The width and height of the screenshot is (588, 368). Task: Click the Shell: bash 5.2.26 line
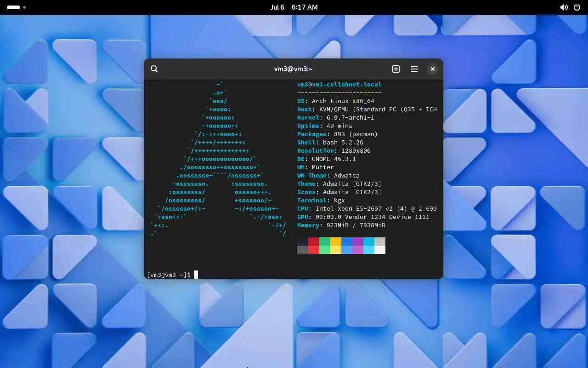coord(330,142)
